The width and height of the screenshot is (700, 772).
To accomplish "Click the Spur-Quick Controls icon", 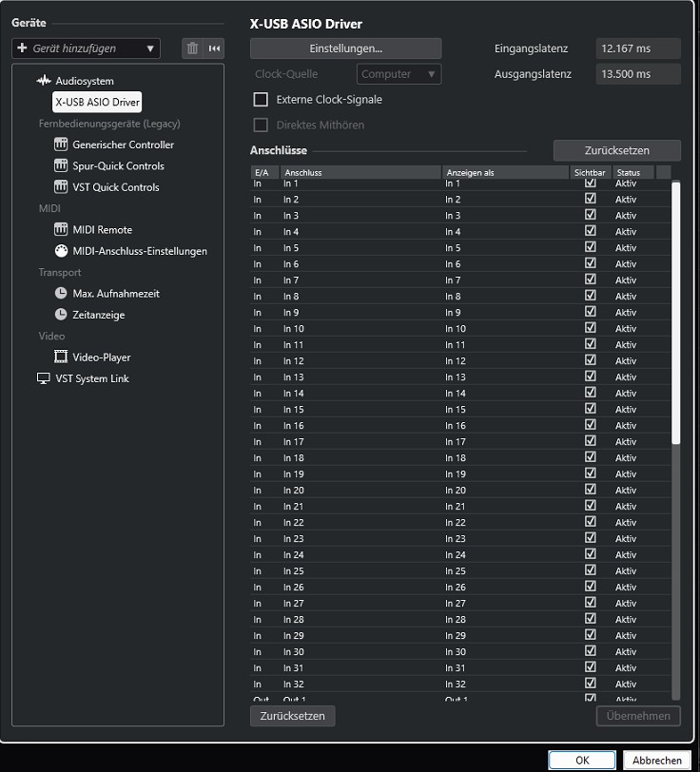I will click(61, 165).
